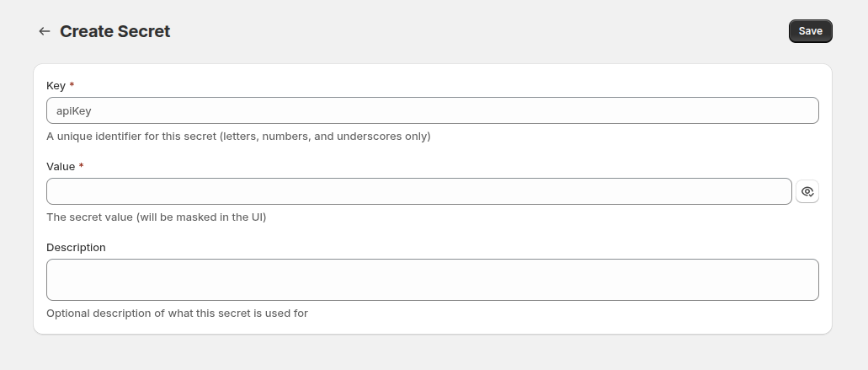868x370 pixels.
Task: Go back using the left arrow icon
Action: pyautogui.click(x=45, y=31)
